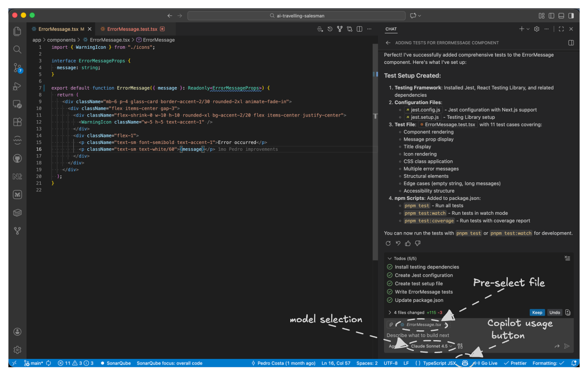Switch to the ErrorMessage.test.tsx tab
This screenshot has height=376, width=588.
coord(131,29)
